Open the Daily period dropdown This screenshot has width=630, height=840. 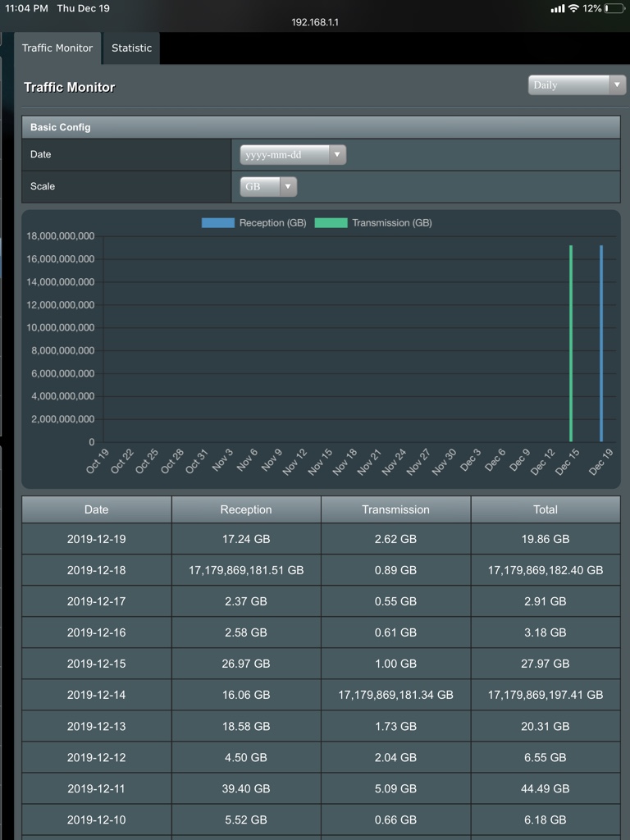pyautogui.click(x=577, y=85)
